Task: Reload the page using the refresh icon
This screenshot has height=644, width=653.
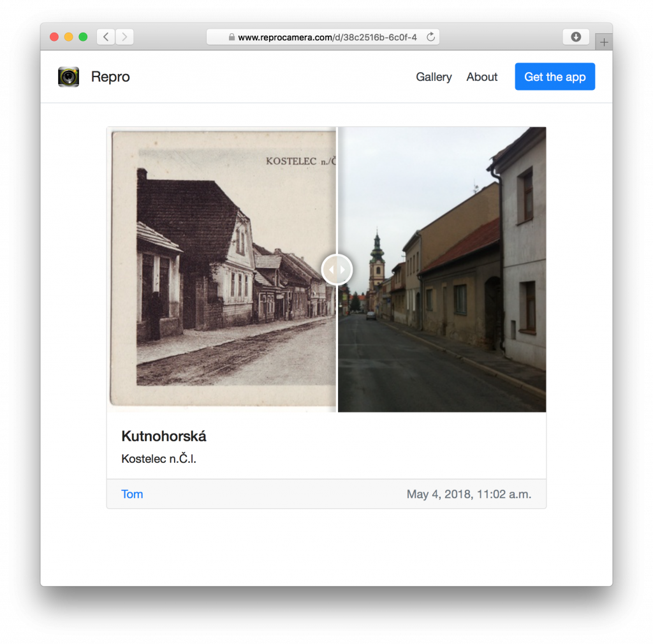Action: click(x=430, y=37)
